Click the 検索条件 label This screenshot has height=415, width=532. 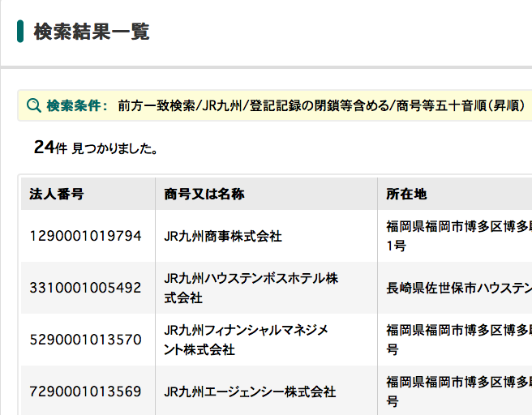(x=77, y=106)
